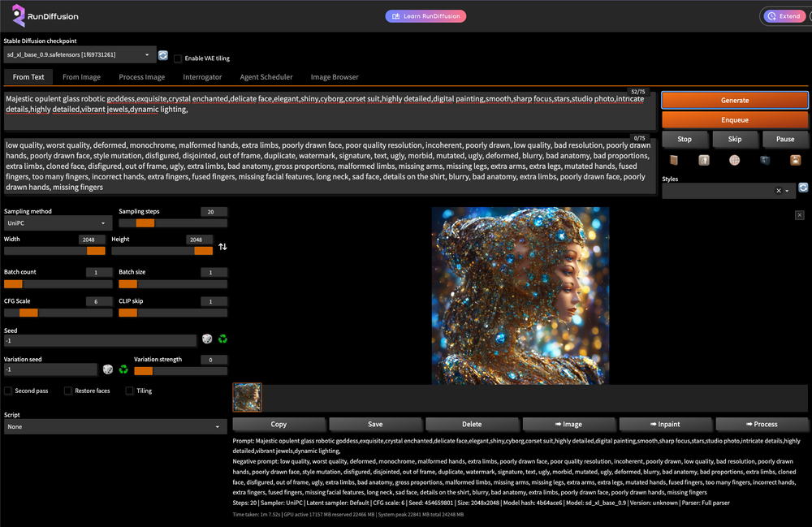Click the dice icon beside the Seed field
Screen dimensions: 812x527
point(207,339)
